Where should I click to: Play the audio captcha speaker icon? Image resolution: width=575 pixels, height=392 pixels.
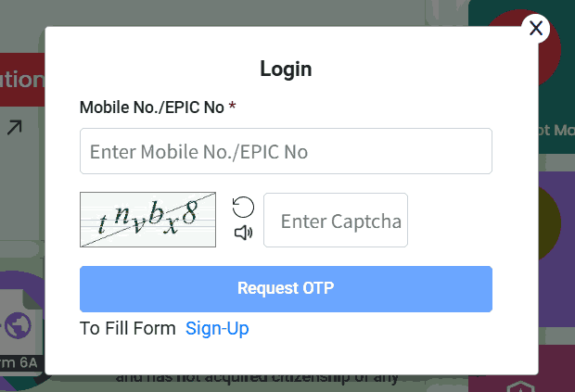[x=243, y=233]
